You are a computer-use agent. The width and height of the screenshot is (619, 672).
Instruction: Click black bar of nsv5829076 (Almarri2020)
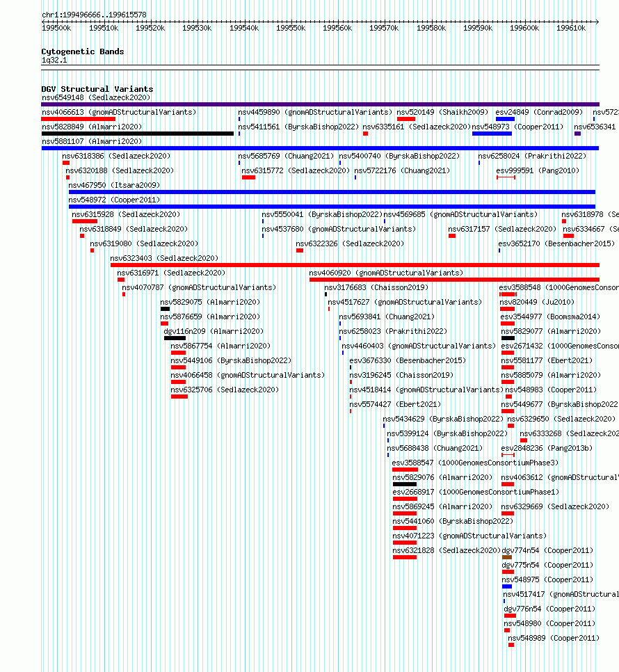point(404,484)
